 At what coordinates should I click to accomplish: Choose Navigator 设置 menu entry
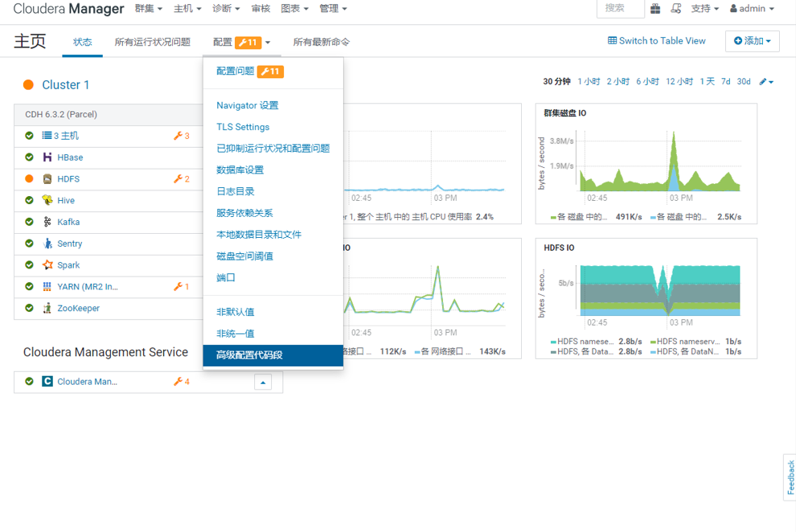tap(247, 105)
